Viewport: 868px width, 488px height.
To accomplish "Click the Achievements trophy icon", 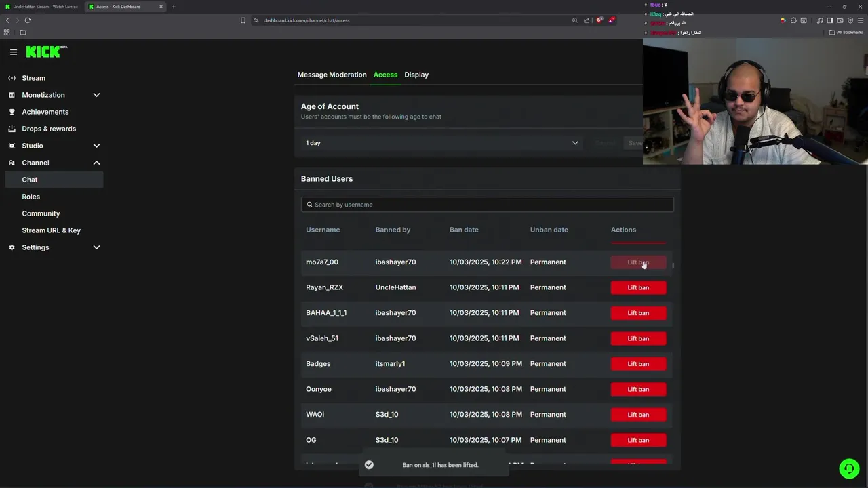I will pyautogui.click(x=12, y=112).
